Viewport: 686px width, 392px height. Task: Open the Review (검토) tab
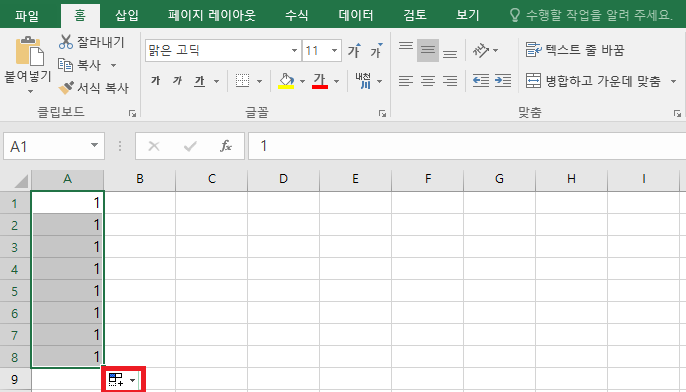415,15
